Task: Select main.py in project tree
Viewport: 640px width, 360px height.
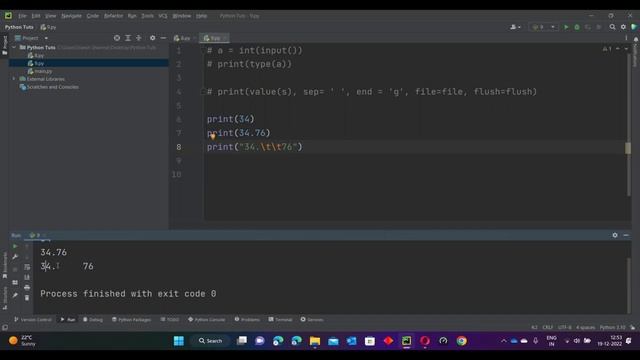Action: [x=40, y=71]
